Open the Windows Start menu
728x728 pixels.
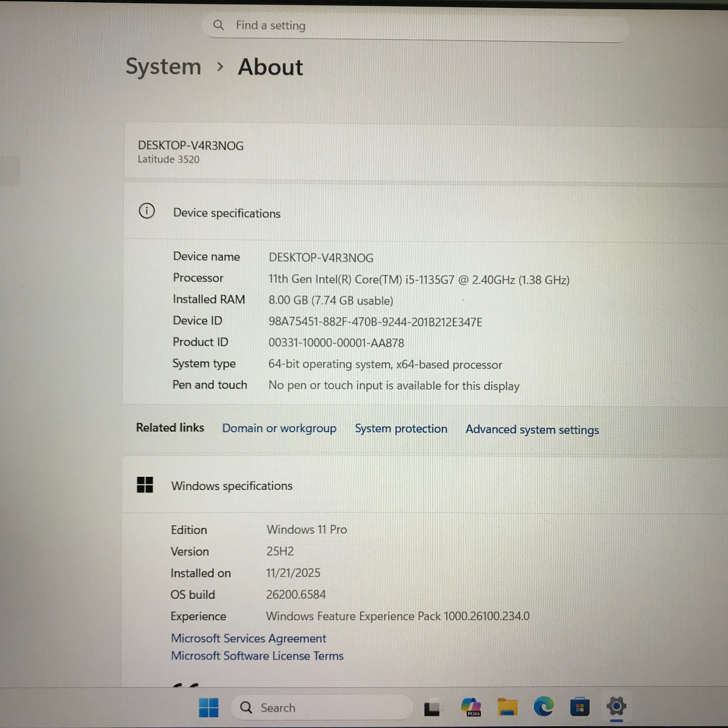click(209, 708)
